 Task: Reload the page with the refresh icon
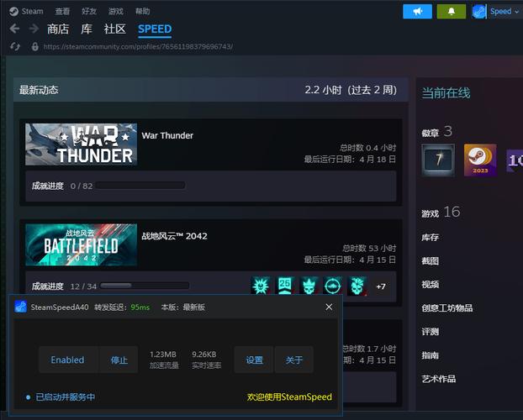pyautogui.click(x=15, y=46)
